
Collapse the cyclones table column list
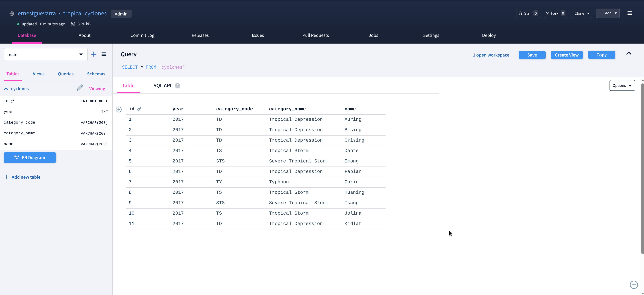point(6,89)
